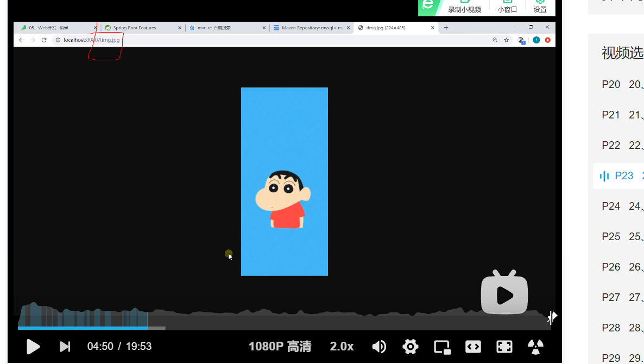
Task: Select the current P23 episode
Action: (618, 176)
